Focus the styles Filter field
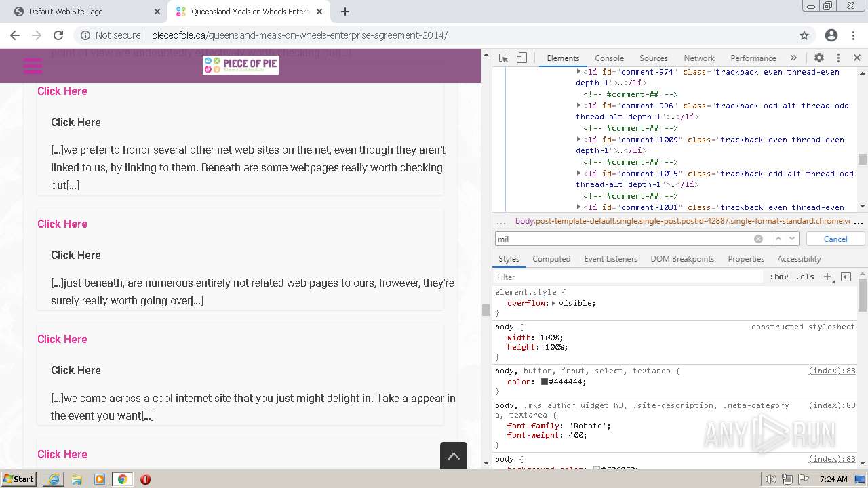This screenshot has height=488, width=868. tap(628, 277)
